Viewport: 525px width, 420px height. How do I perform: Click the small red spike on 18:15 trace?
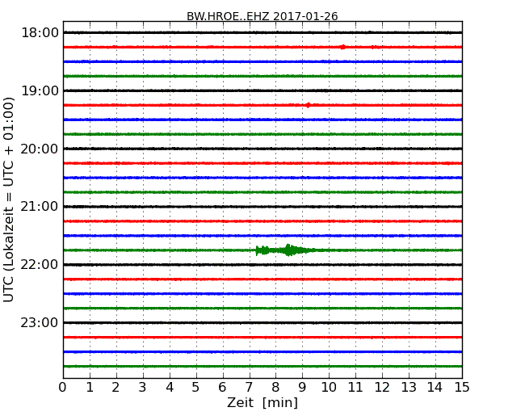[342, 47]
